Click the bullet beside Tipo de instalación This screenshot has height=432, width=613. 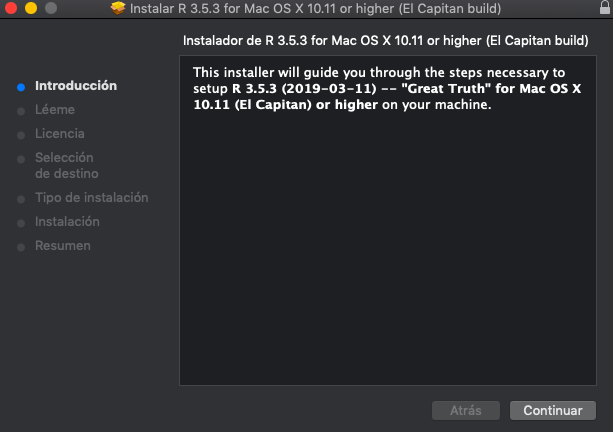click(x=21, y=199)
